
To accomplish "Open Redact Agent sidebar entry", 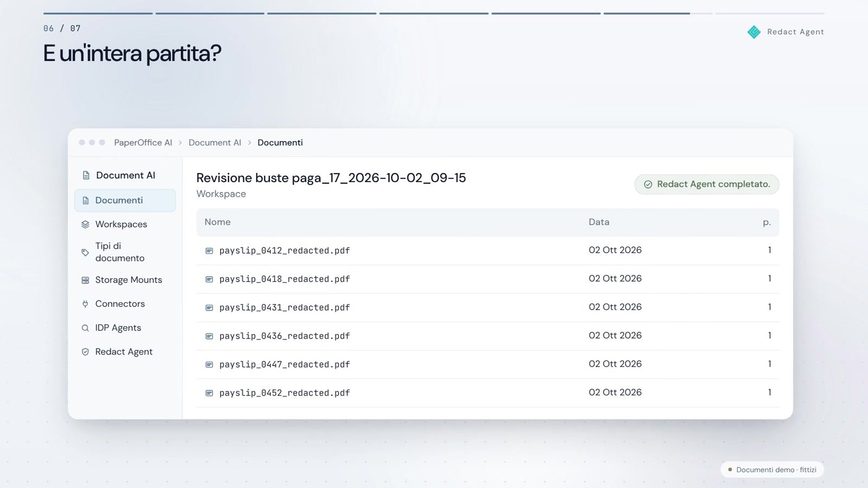I will pyautogui.click(x=125, y=352).
